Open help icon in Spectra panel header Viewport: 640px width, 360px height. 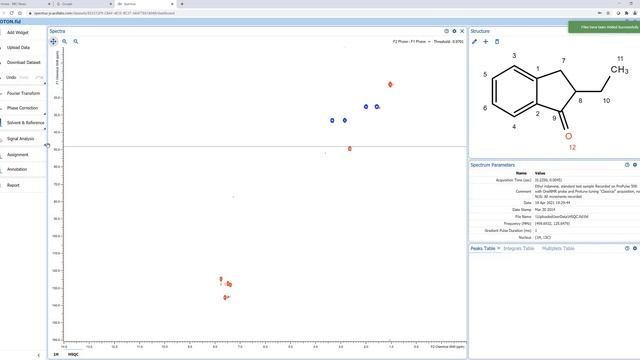[x=446, y=31]
